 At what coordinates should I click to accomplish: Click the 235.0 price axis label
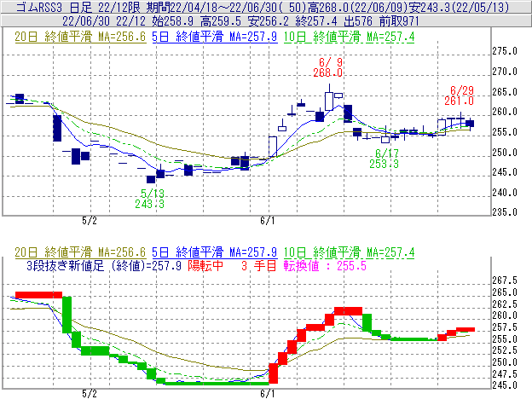(505, 212)
